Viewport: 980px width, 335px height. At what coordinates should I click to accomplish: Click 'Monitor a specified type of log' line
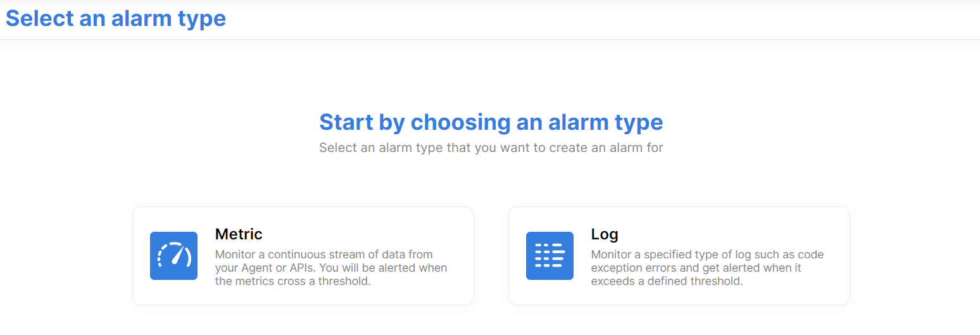pyautogui.click(x=707, y=255)
